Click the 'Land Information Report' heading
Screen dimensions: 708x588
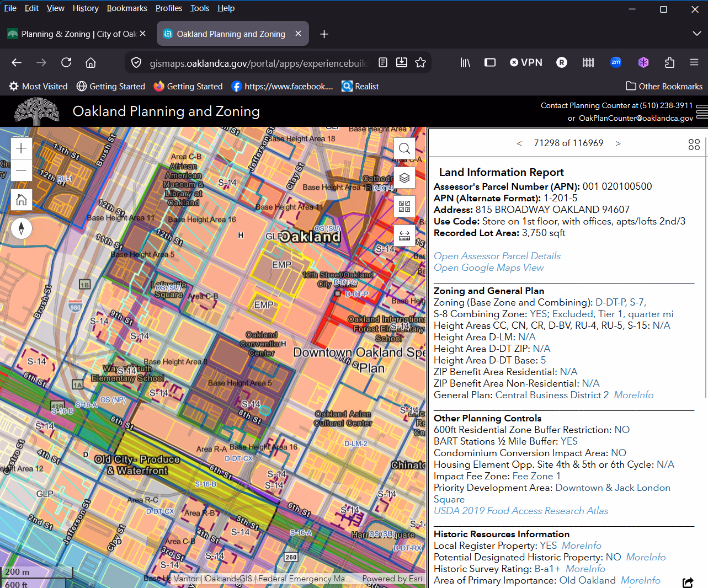pos(501,173)
